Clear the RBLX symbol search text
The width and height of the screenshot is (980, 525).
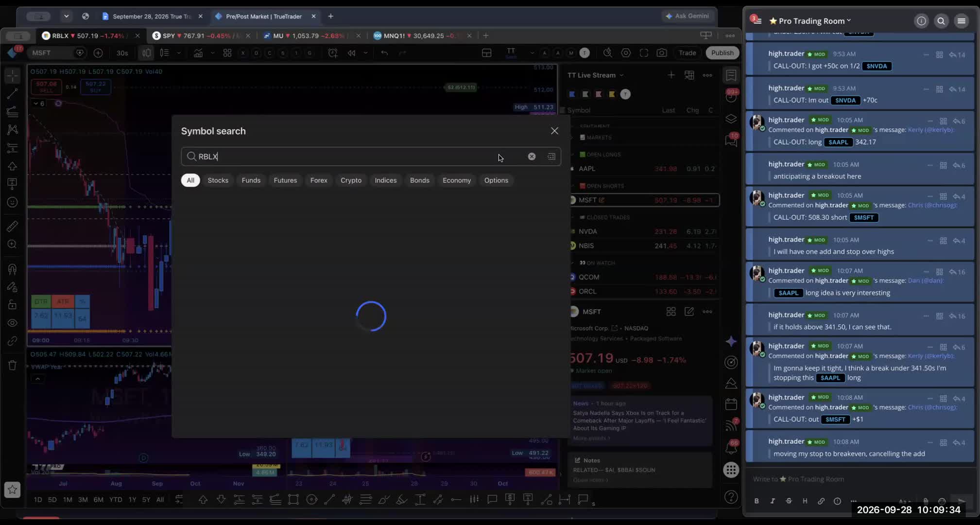pos(532,157)
